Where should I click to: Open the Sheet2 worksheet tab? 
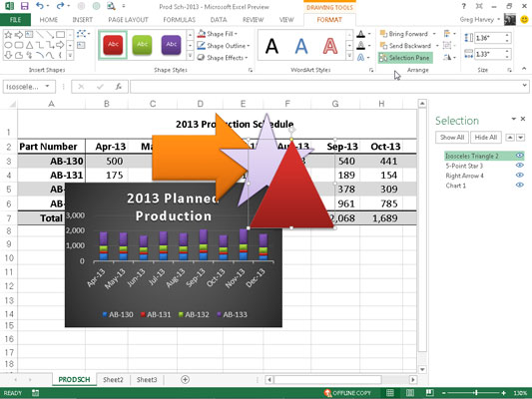coord(113,380)
